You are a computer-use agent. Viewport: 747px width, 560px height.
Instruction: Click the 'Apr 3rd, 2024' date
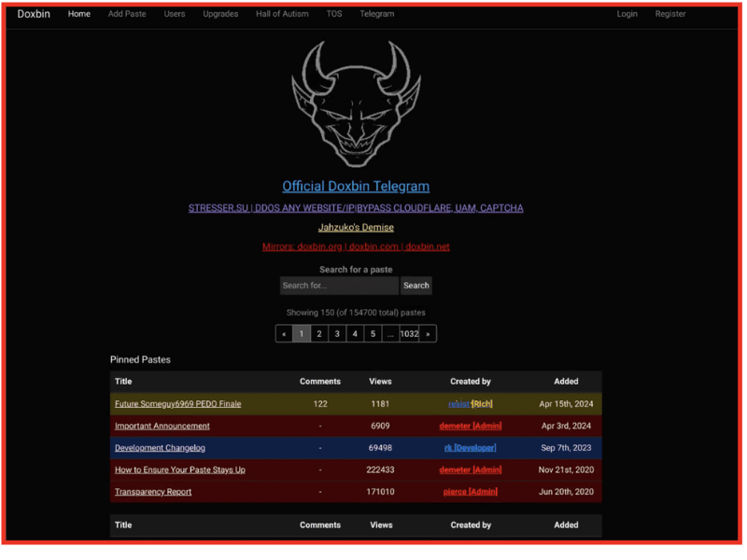(x=566, y=427)
